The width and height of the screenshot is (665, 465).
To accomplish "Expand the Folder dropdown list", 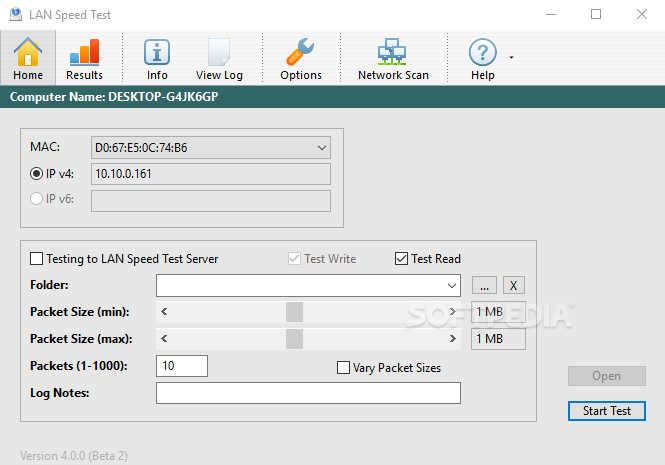I will coord(452,286).
